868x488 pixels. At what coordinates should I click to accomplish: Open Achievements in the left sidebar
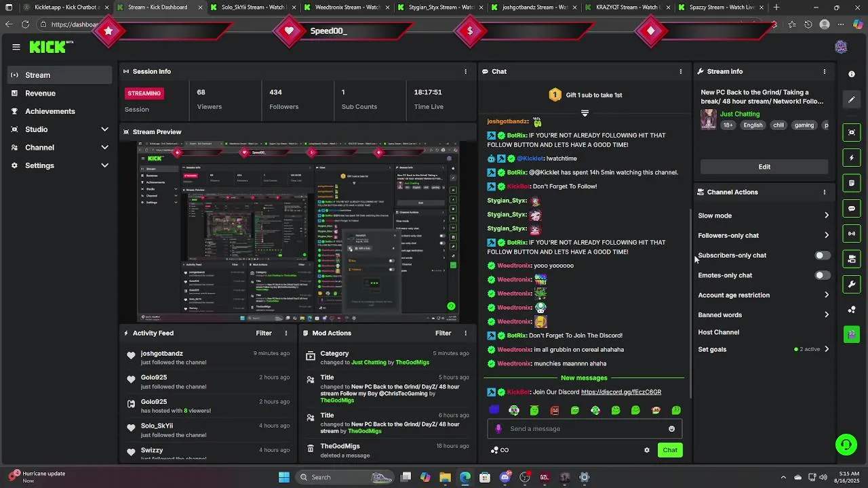click(60, 111)
